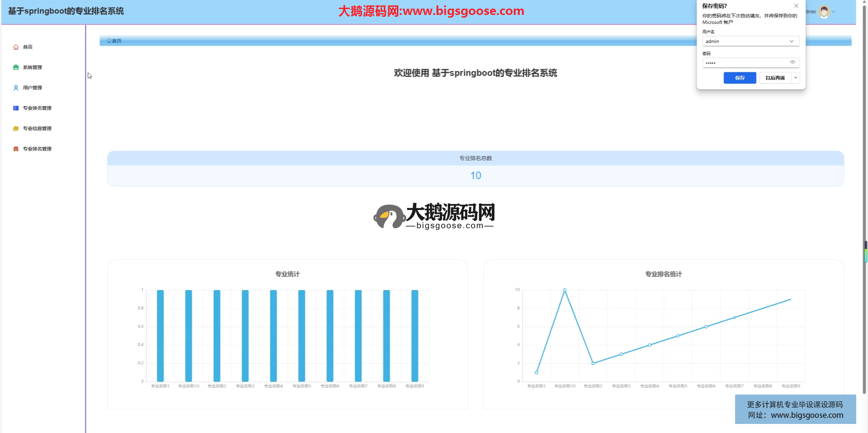Click the green briefcase 系统管理 icon
The image size is (868, 433).
pos(16,67)
